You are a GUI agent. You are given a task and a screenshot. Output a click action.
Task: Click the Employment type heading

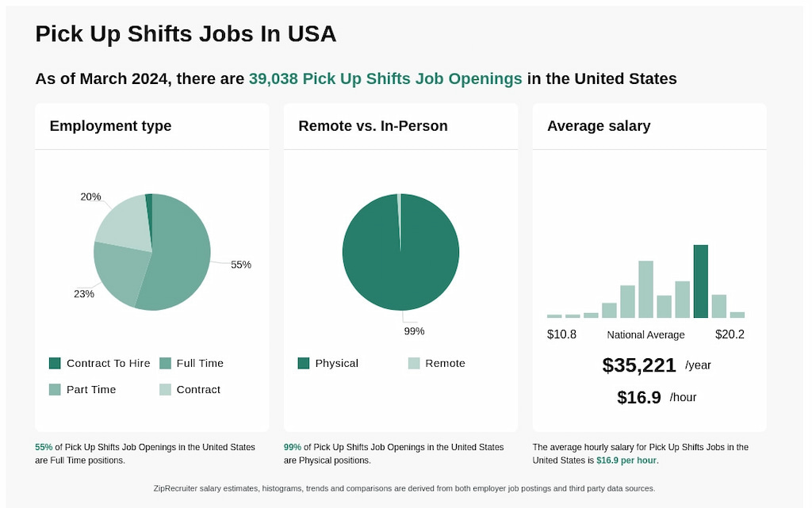click(x=110, y=126)
